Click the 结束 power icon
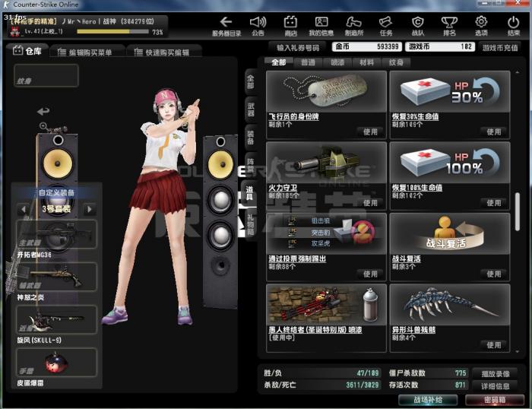This screenshot has width=532, height=409. click(x=513, y=26)
